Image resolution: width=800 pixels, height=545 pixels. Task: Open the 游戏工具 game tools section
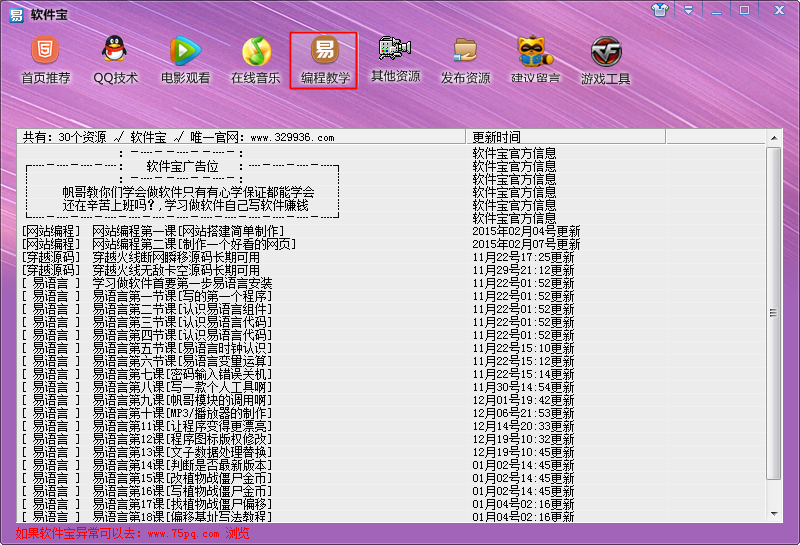click(606, 59)
